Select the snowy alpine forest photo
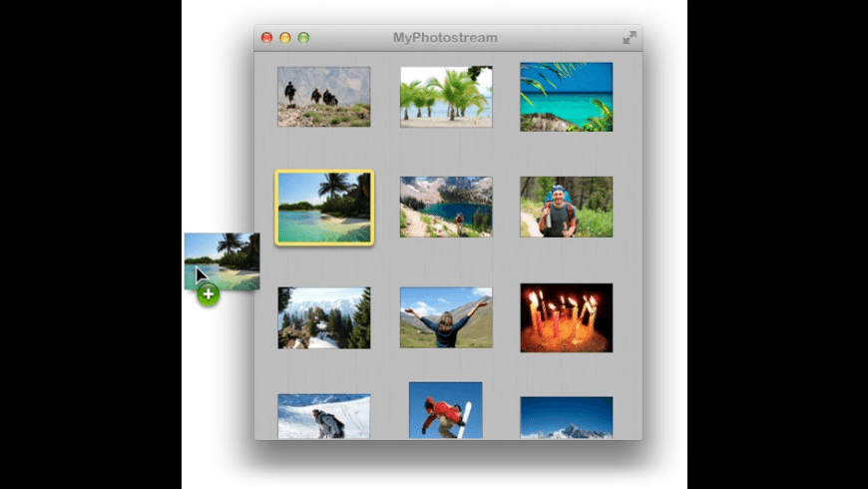This screenshot has height=489, width=868. [x=324, y=318]
